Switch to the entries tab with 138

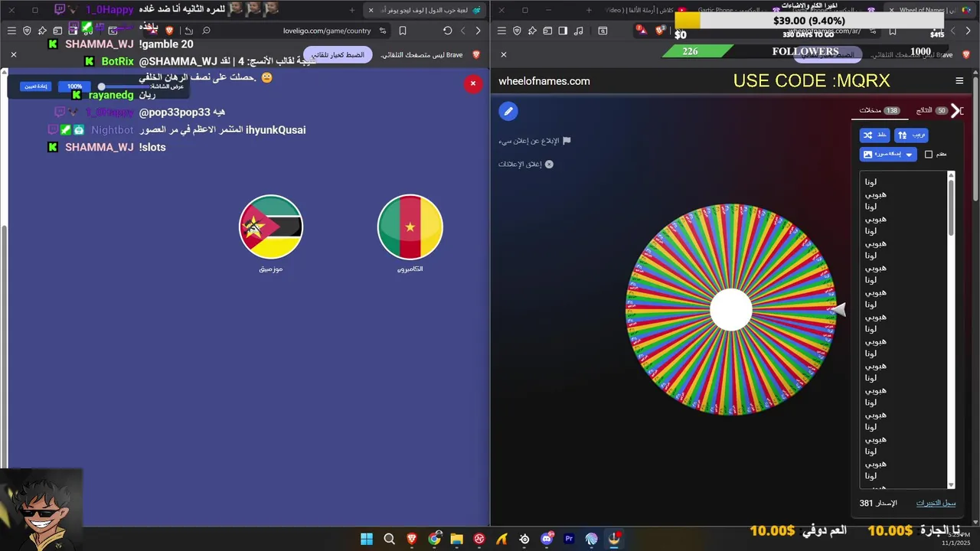pos(879,111)
